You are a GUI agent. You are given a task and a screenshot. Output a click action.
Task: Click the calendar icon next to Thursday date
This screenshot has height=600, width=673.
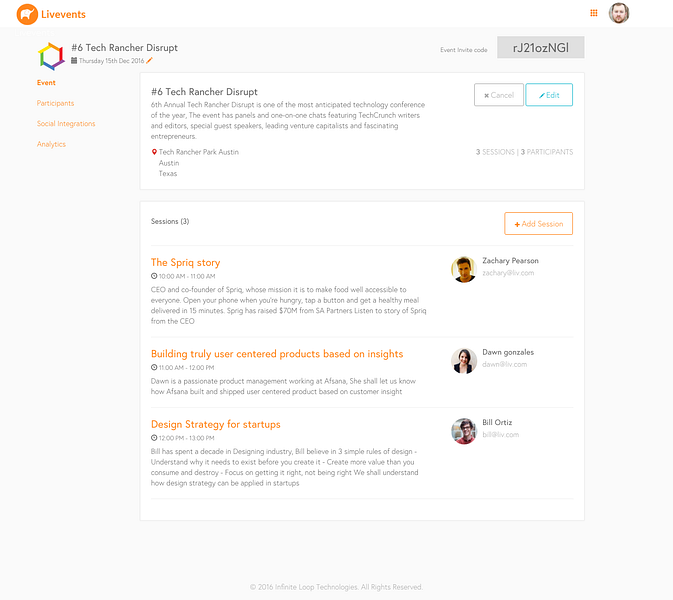pyautogui.click(x=74, y=61)
